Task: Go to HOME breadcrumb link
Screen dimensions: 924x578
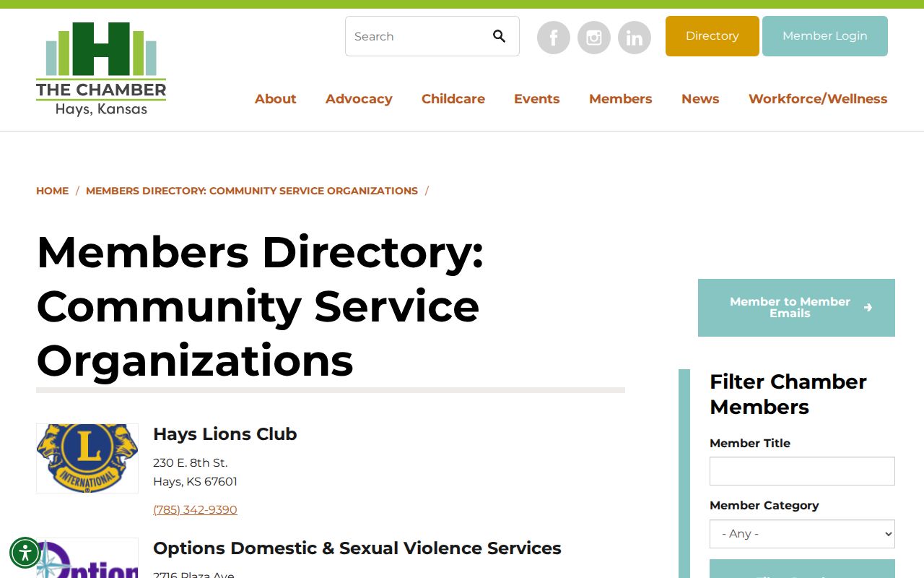Action: [x=52, y=191]
